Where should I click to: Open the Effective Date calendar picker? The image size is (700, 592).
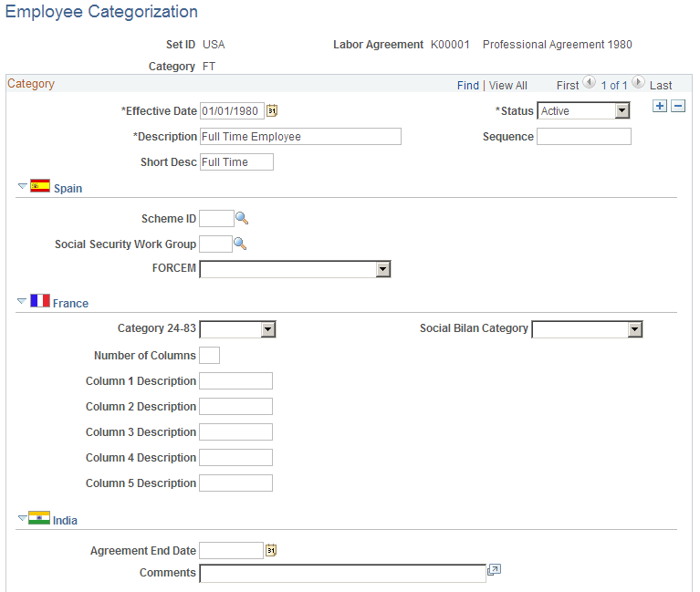click(272, 110)
